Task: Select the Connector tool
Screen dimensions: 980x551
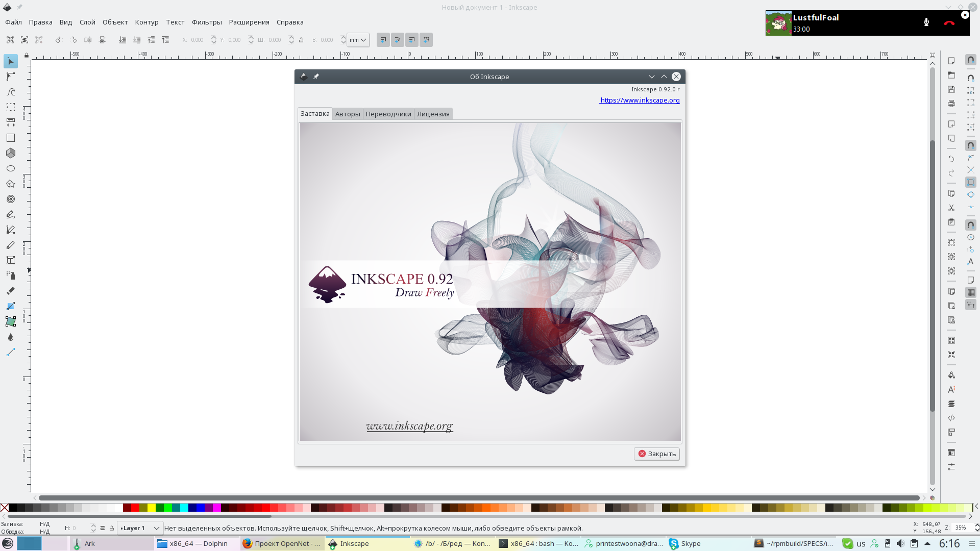Action: click(11, 352)
